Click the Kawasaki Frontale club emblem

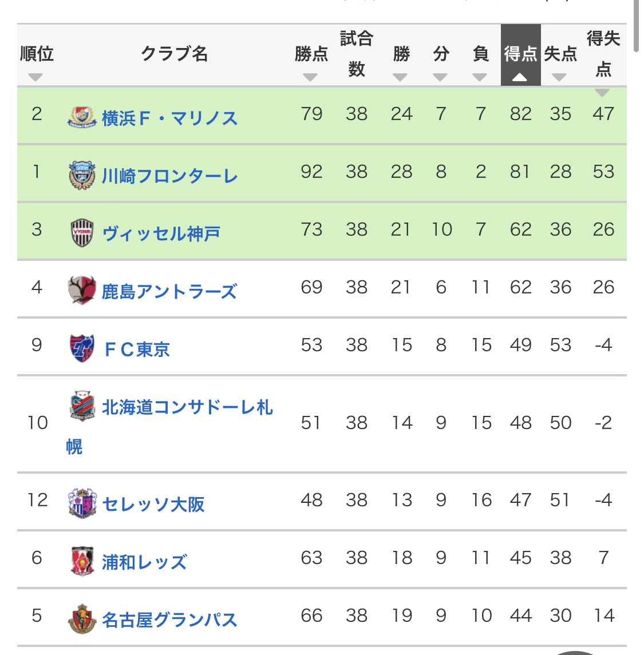pos(82,175)
